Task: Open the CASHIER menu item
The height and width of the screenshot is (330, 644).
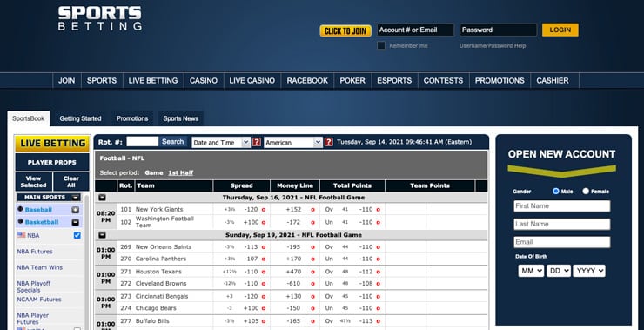Action: (x=553, y=81)
